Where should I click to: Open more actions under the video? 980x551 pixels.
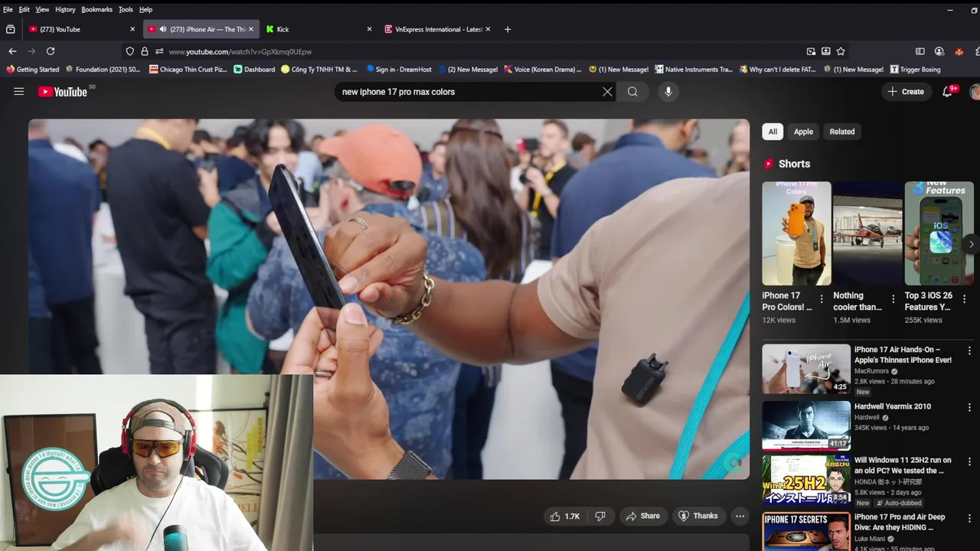(740, 517)
